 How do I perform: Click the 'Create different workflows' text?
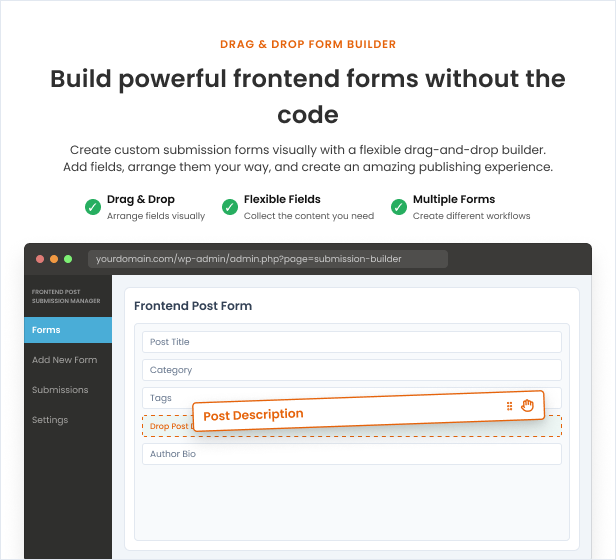[471, 216]
